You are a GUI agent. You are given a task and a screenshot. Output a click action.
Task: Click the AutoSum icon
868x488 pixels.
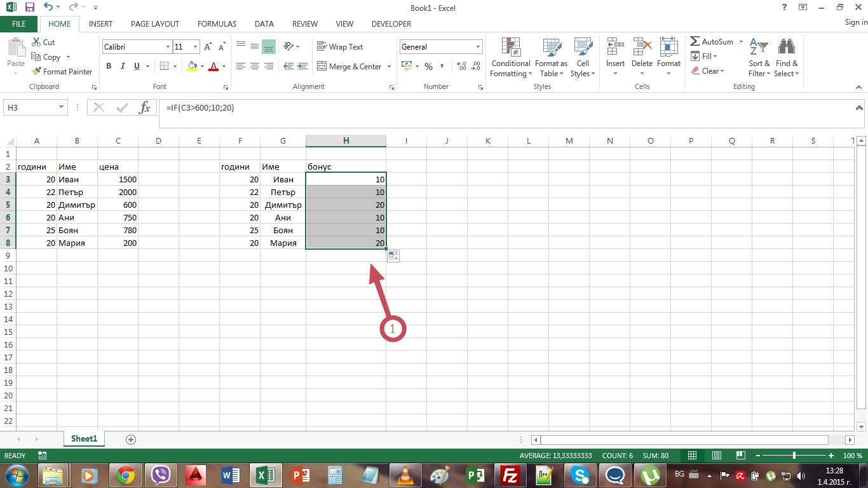click(x=695, y=42)
